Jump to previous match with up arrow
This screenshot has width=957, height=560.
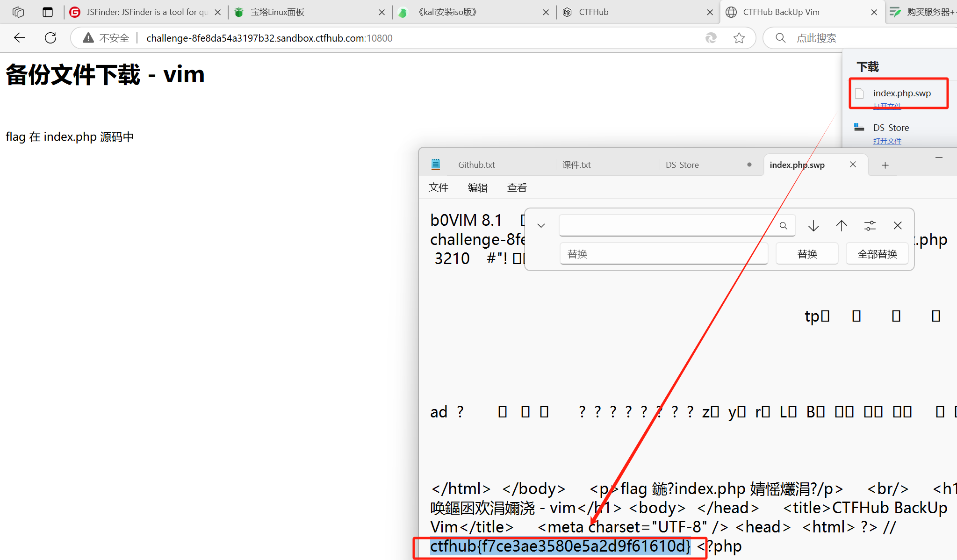pyautogui.click(x=842, y=226)
